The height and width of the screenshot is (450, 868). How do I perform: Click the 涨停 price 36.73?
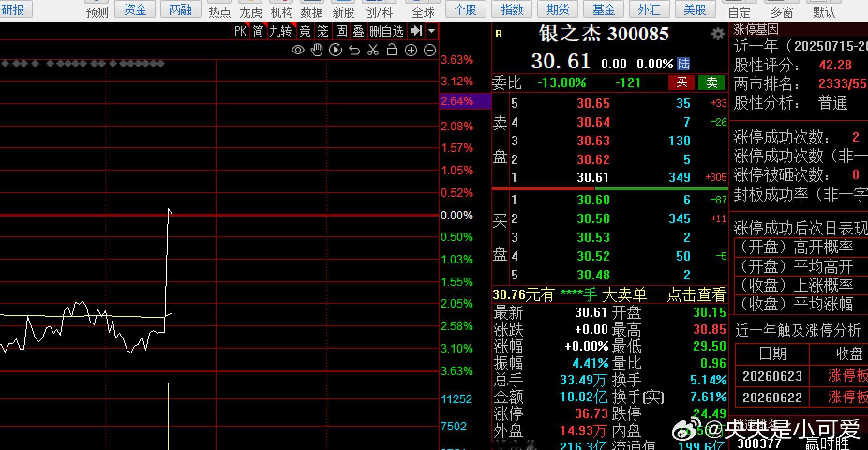[591, 413]
